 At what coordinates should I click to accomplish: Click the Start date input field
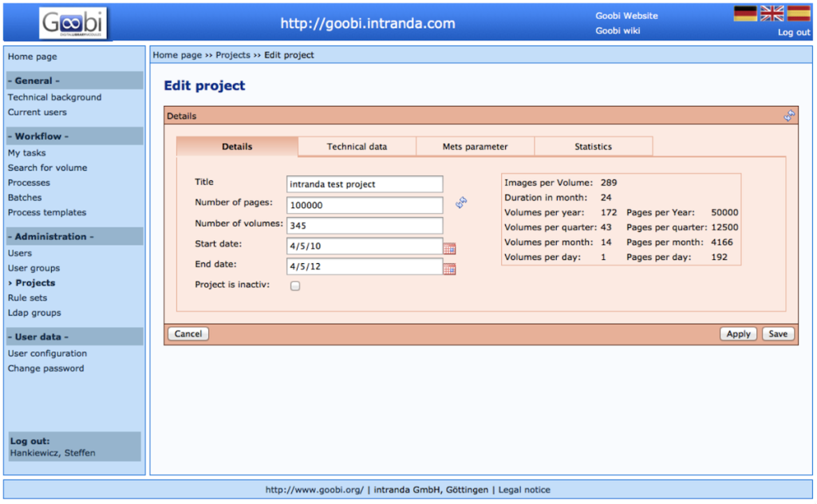point(365,246)
